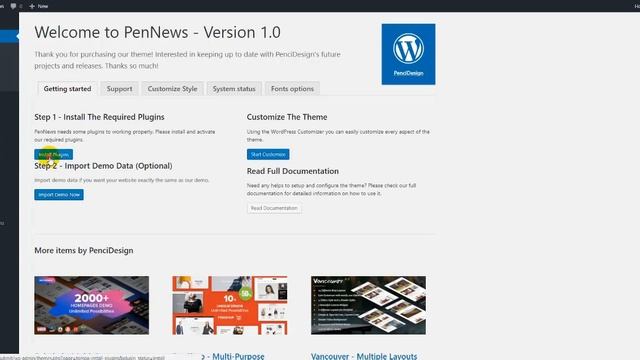The width and height of the screenshot is (640, 360).
Task: Click the Import Demo Now button
Action: (x=59, y=195)
